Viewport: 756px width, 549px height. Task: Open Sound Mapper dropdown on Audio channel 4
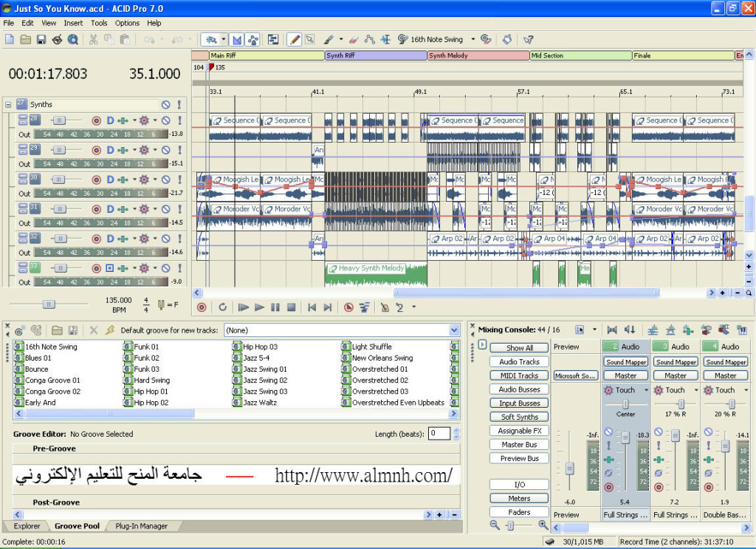(x=726, y=362)
